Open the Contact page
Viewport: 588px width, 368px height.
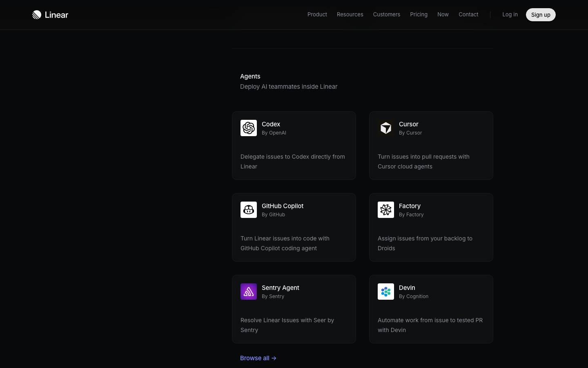[x=468, y=14]
